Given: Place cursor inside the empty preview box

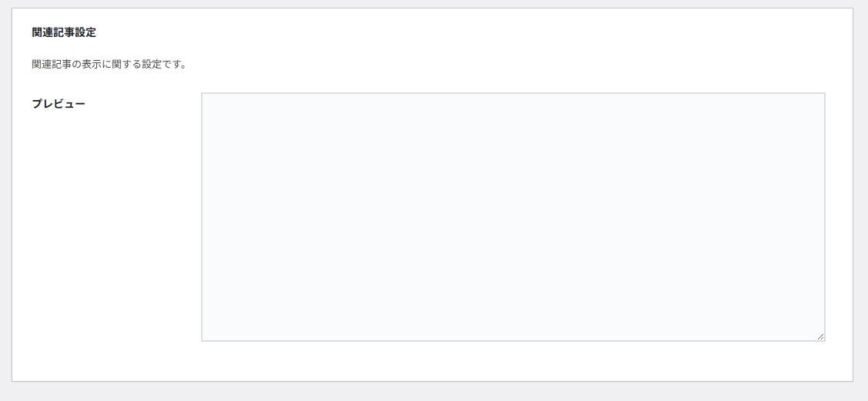Looking at the screenshot, I should tap(513, 217).
